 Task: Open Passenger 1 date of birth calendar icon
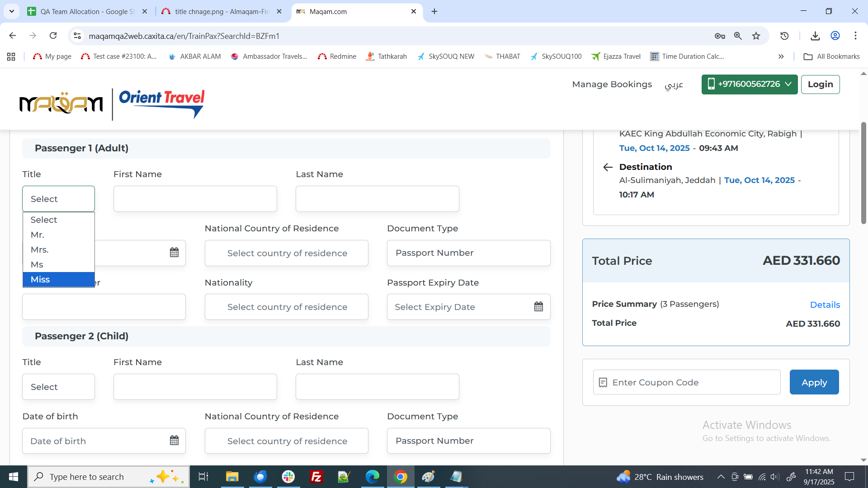pyautogui.click(x=174, y=253)
